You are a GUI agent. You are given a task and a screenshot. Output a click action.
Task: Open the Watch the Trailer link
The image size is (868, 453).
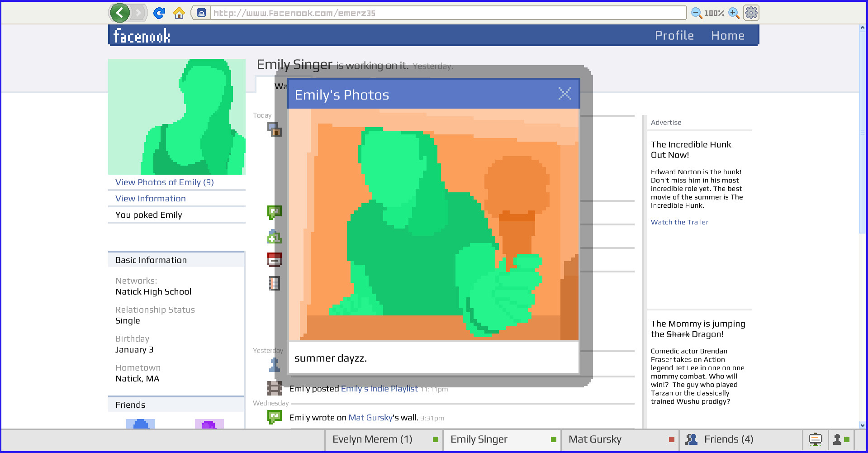click(679, 222)
